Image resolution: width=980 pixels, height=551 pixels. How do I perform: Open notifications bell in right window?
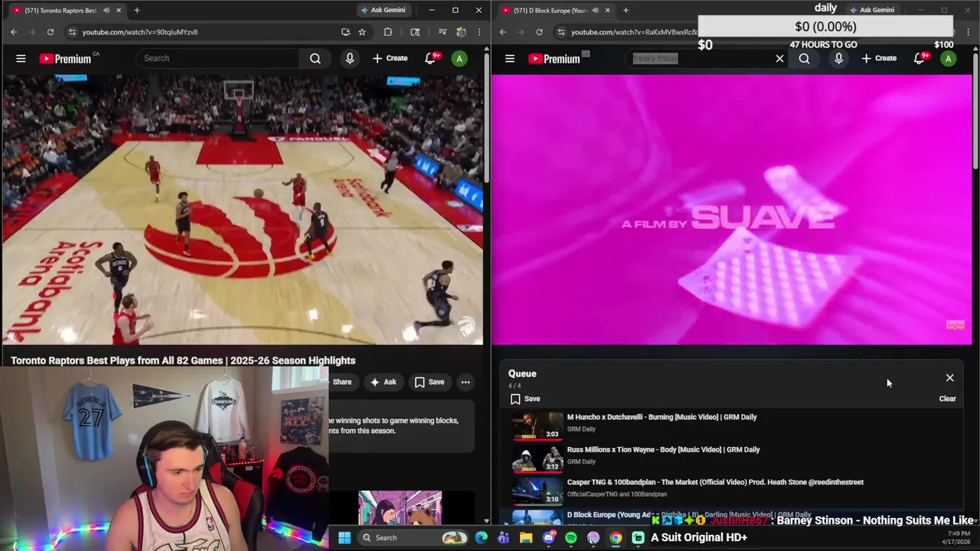(920, 58)
